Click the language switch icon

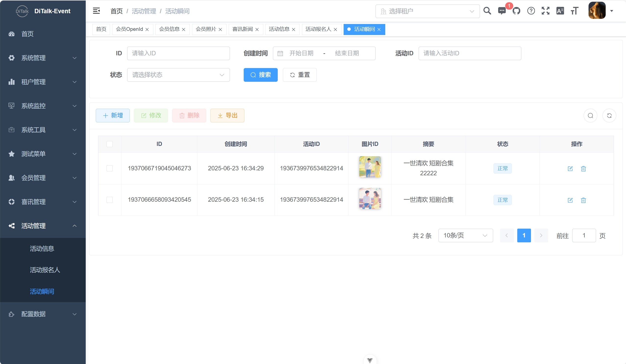[560, 11]
